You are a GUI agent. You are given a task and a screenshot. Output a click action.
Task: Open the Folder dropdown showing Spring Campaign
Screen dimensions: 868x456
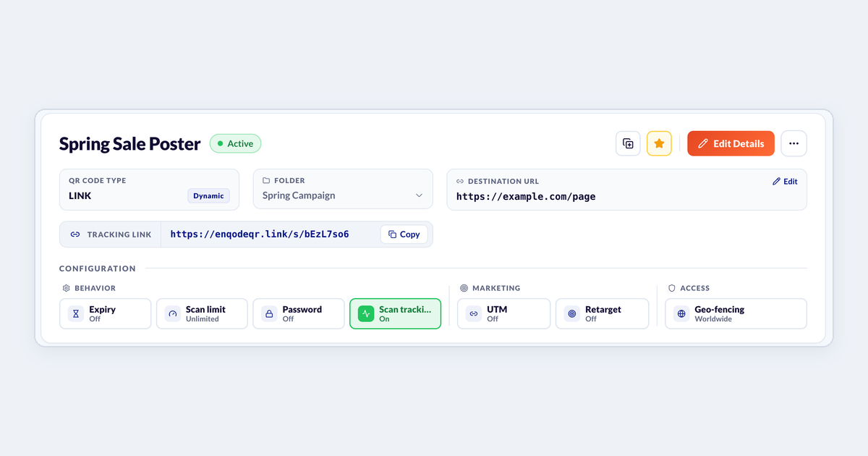pos(343,190)
